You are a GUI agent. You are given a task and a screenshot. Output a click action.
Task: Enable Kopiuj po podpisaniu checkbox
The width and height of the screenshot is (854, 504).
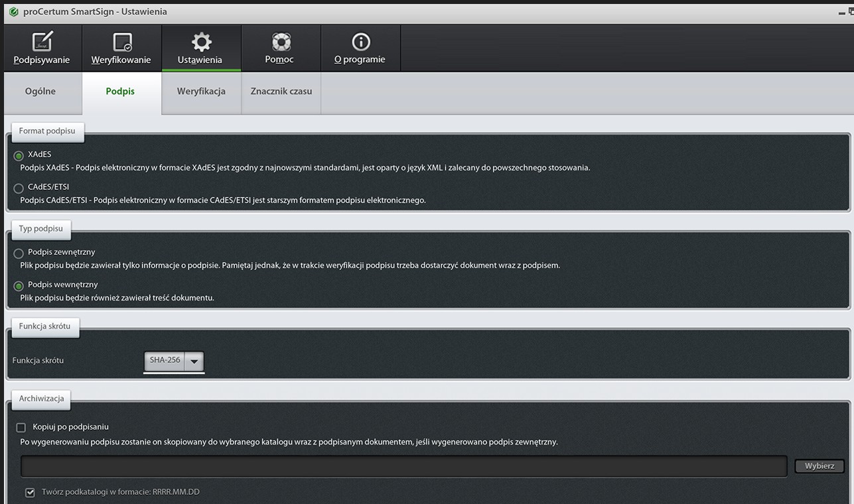pyautogui.click(x=21, y=428)
